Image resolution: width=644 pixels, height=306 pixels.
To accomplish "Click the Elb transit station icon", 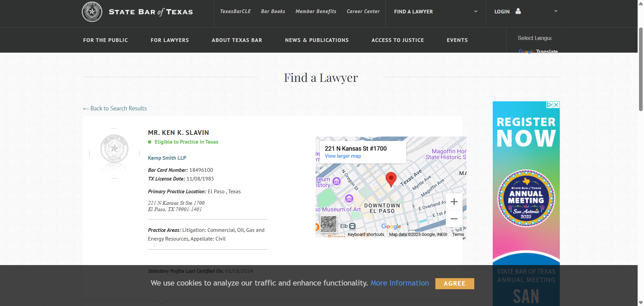I will coord(352,226).
